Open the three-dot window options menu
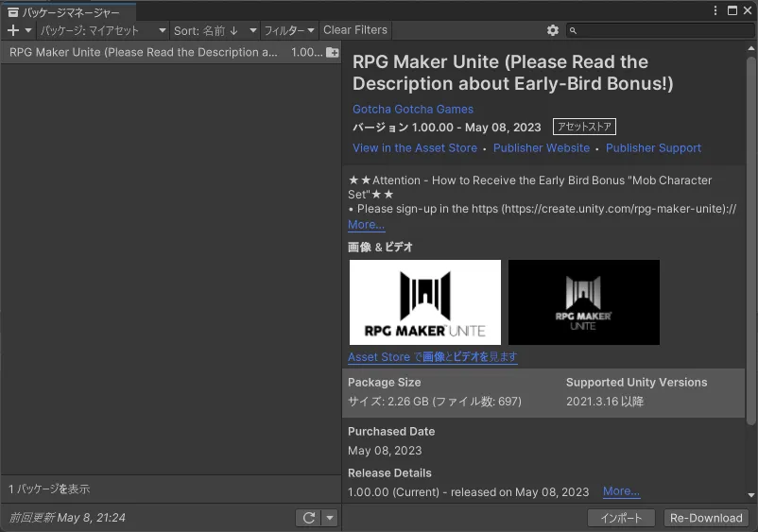This screenshot has height=532, width=758. (717, 10)
